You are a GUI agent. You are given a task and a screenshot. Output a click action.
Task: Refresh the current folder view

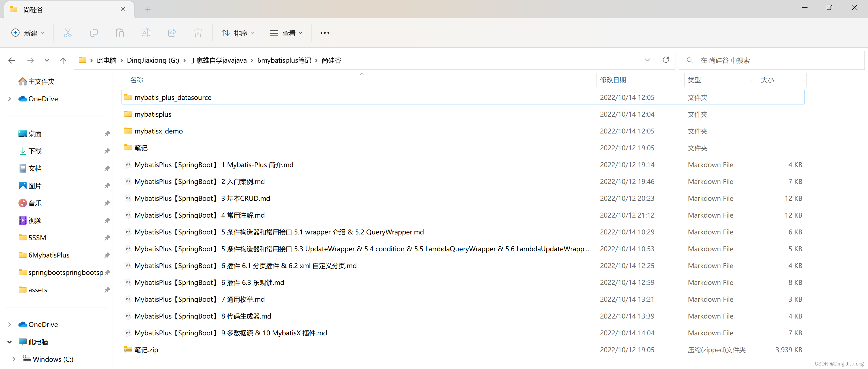[x=665, y=60]
